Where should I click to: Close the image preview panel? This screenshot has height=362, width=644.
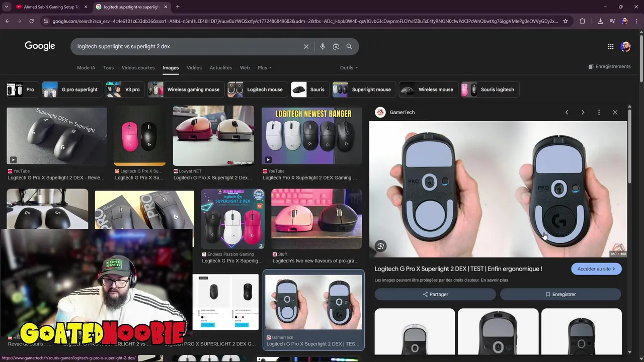coord(615,112)
